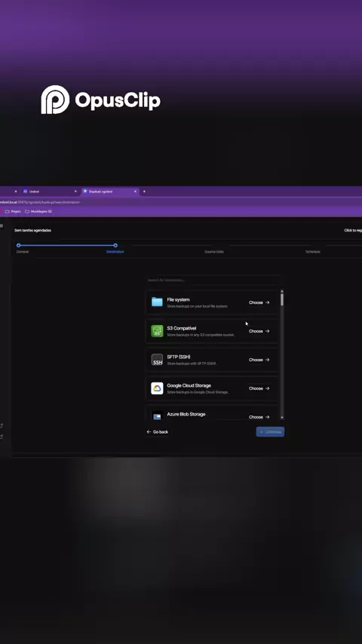Choose SFTP (SSH) as destination
Viewport: 362px width, 644px height.
[x=259, y=360]
